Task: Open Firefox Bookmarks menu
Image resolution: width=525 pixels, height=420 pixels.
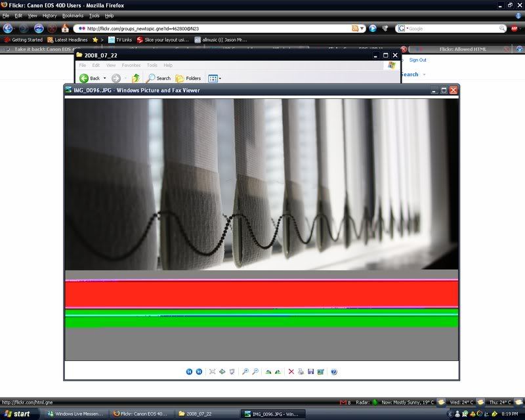Action: 73,16
